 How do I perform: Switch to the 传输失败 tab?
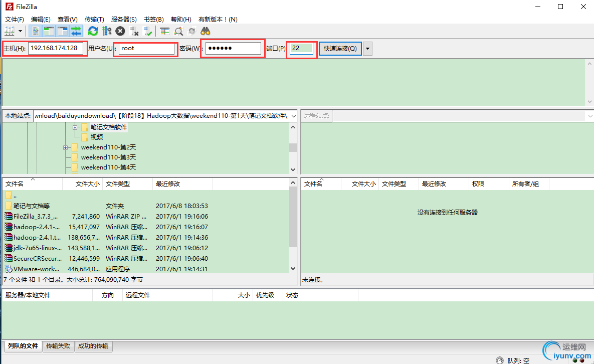(58, 346)
